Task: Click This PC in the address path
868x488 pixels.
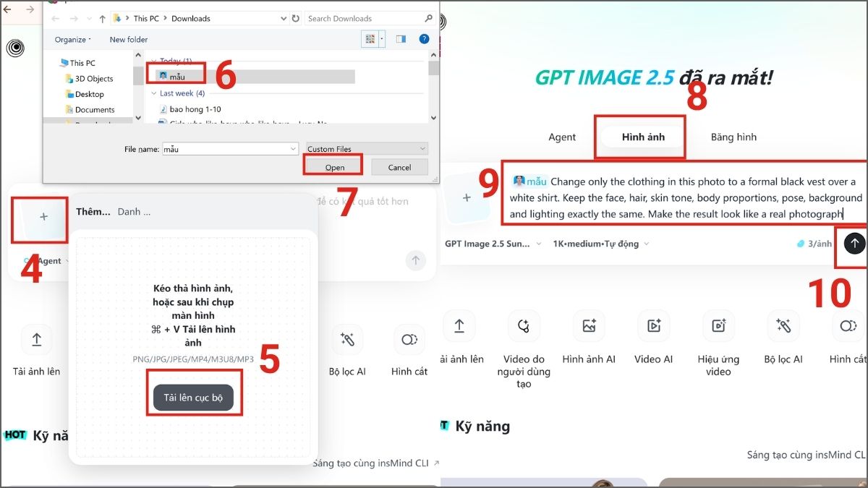Action: click(x=146, y=18)
